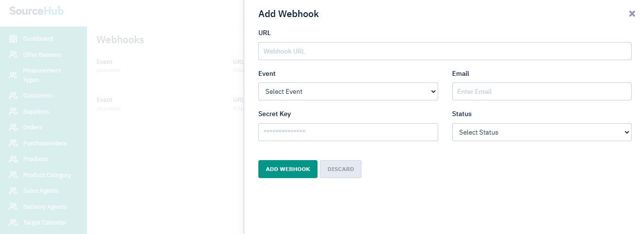This screenshot has height=234, width=644.
Task: Click the Delivery Agents sidebar icon
Action: tap(13, 207)
